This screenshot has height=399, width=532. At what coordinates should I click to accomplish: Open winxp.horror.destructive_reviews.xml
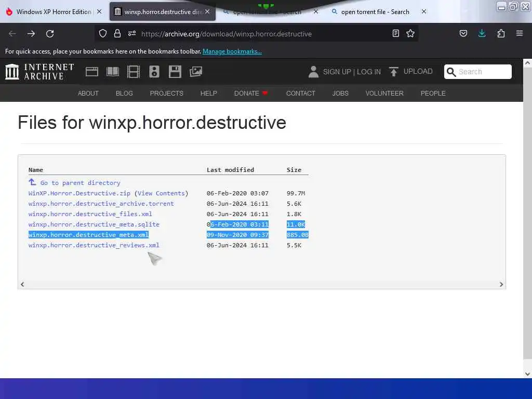(94, 245)
